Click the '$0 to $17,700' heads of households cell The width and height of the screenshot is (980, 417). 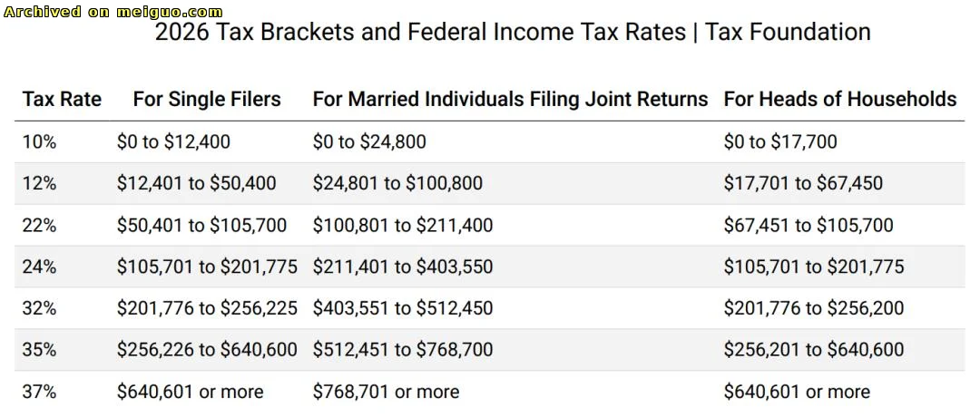tap(780, 141)
